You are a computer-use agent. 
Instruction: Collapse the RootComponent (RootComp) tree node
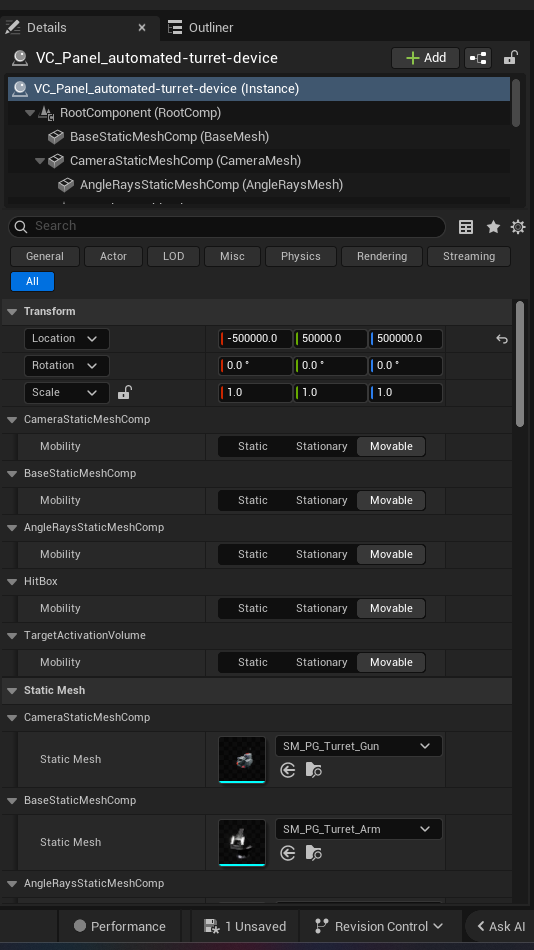click(30, 113)
